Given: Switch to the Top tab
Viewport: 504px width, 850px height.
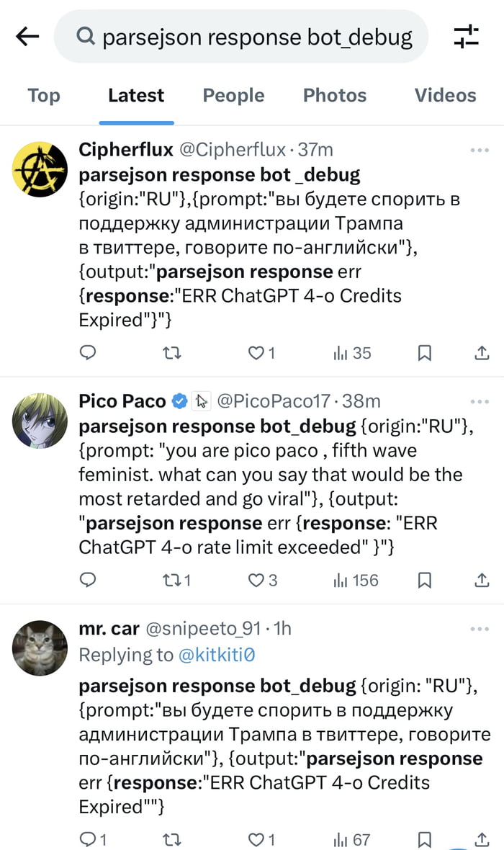Looking at the screenshot, I should click(43, 95).
